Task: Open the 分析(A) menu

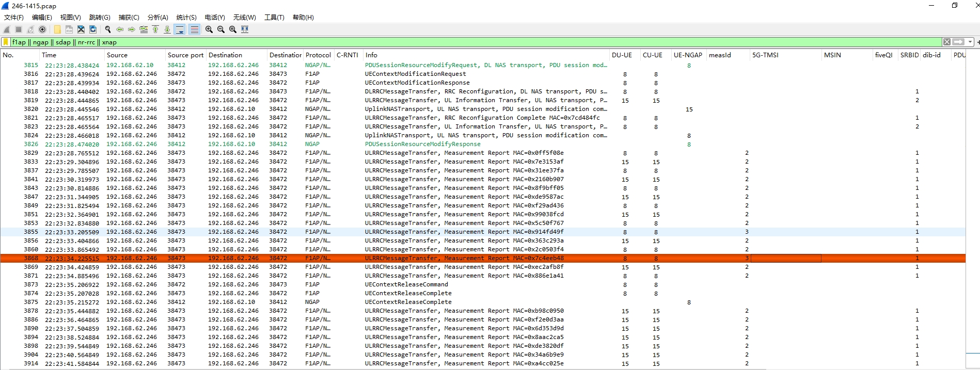Action: click(157, 18)
